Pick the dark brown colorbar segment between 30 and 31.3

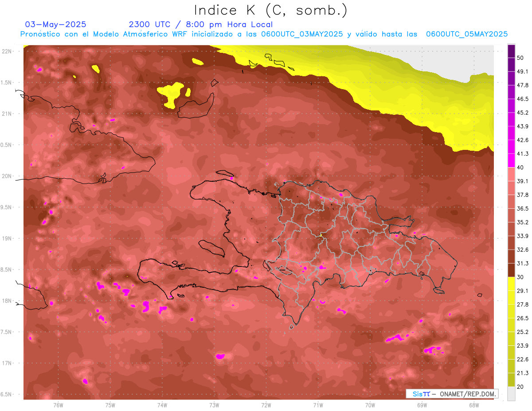tap(511, 270)
